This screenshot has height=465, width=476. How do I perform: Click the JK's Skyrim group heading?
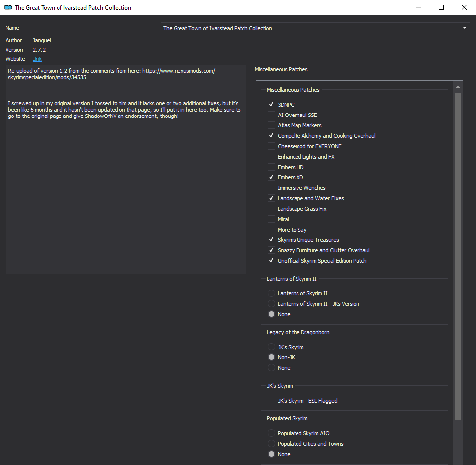coord(280,386)
